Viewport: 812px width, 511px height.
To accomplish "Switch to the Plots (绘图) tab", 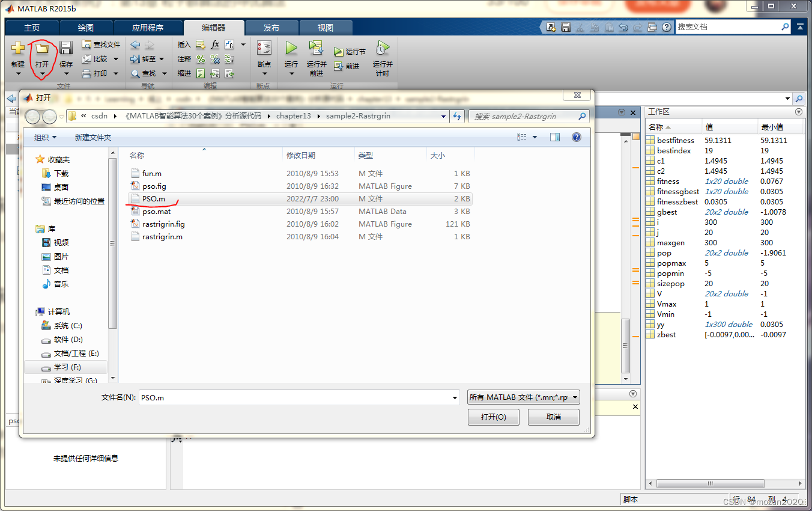I will 86,28.
